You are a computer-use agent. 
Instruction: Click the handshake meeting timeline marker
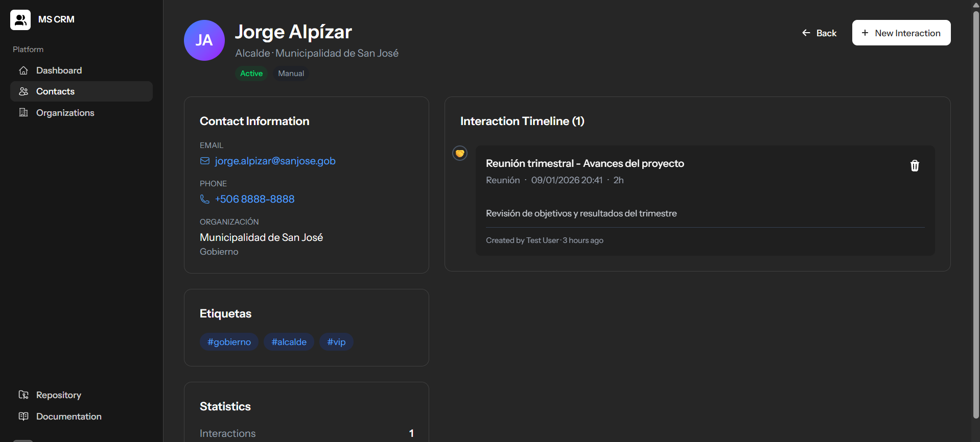(x=460, y=153)
